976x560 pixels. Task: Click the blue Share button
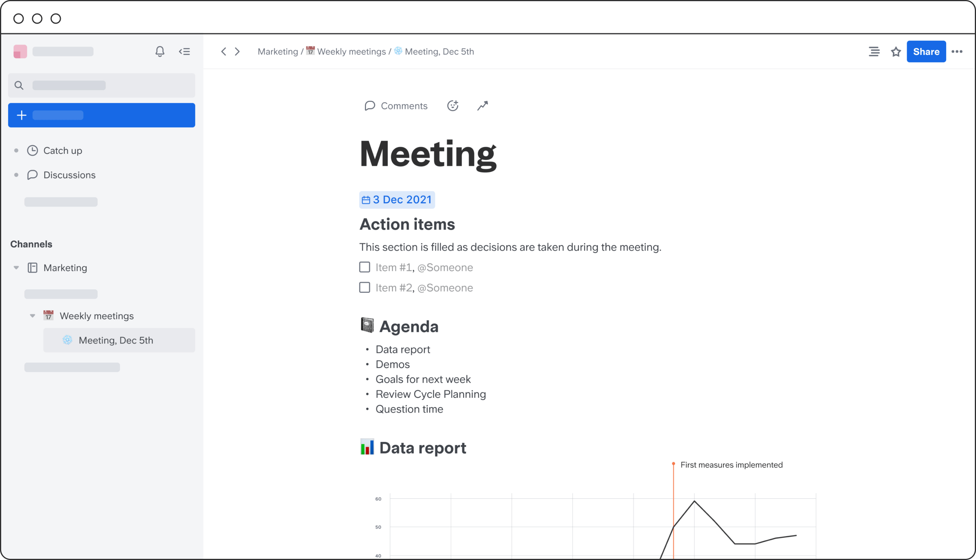click(926, 52)
